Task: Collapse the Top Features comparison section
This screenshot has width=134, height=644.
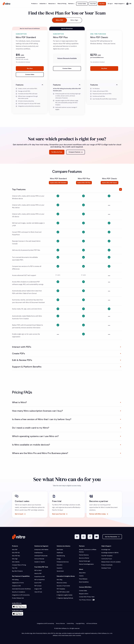Action: [x=121, y=190]
